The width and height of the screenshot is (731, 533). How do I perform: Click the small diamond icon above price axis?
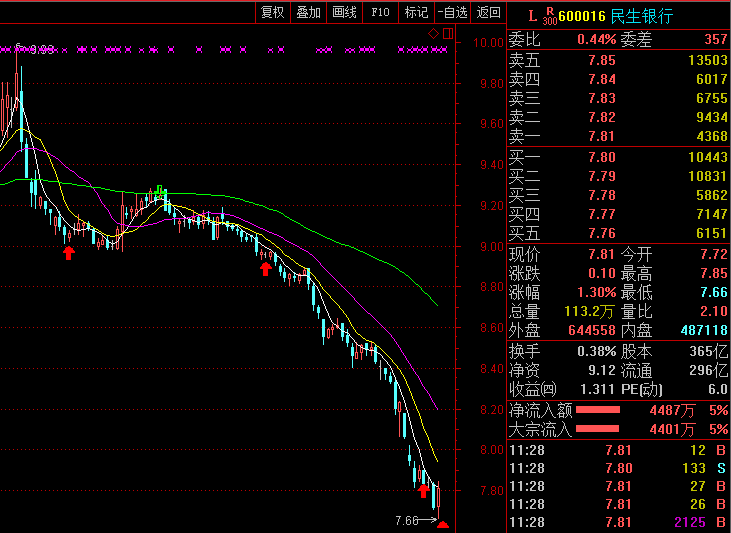point(434,34)
